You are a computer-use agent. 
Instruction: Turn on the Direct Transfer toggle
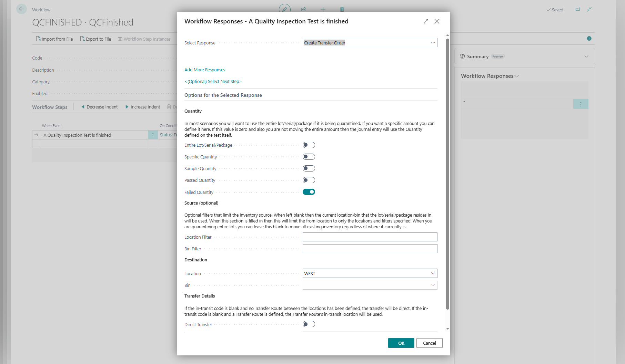tap(309, 324)
